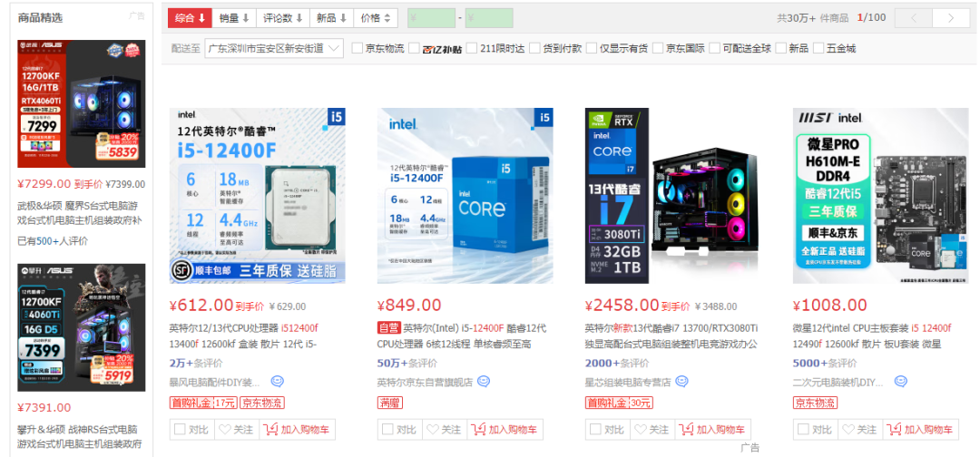Go to previous results page arrow

pyautogui.click(x=914, y=18)
